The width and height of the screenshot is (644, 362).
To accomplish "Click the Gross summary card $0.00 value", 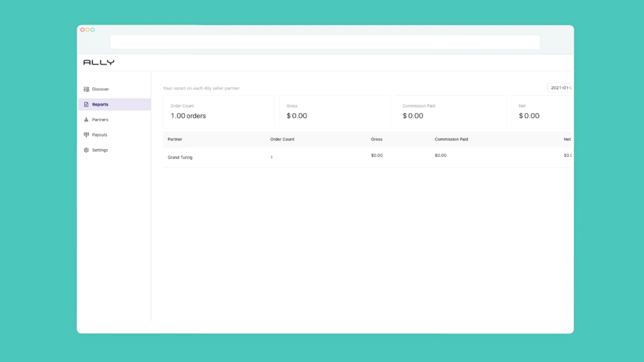I will [297, 116].
